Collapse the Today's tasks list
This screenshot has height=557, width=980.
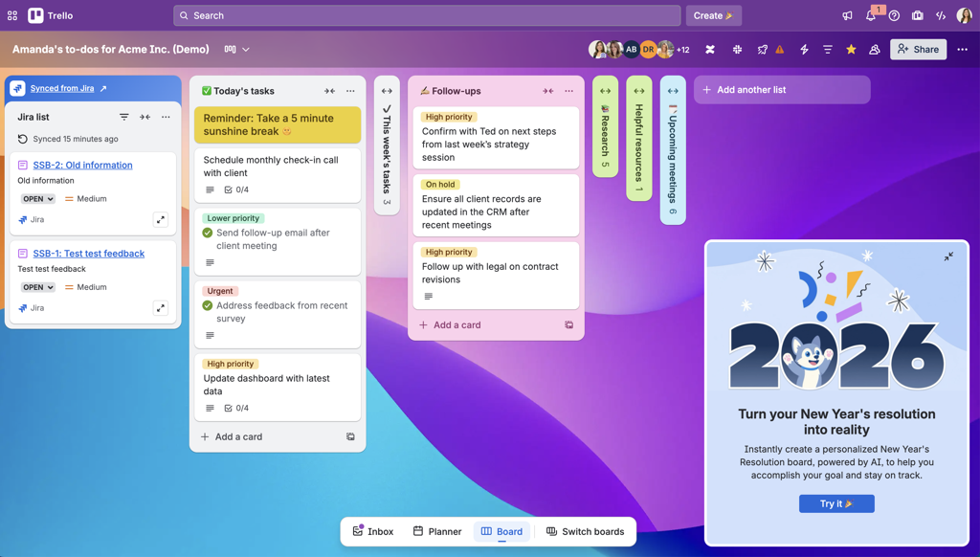tap(329, 91)
